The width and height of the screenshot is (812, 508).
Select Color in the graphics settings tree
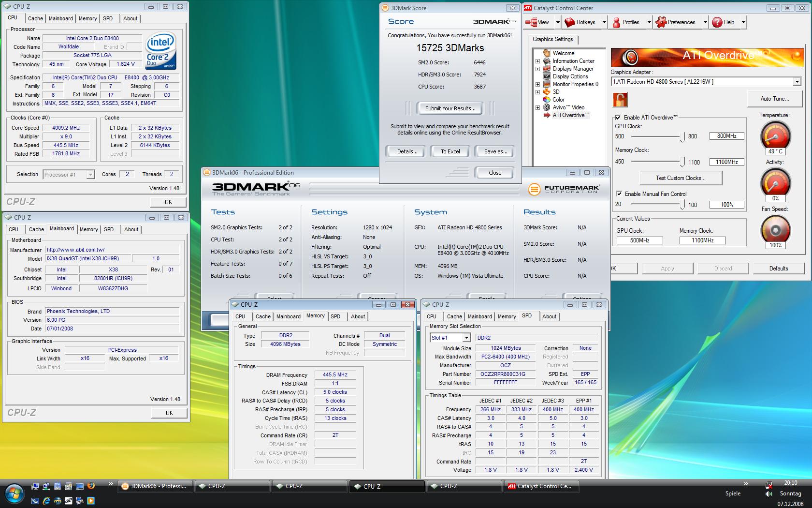point(558,100)
